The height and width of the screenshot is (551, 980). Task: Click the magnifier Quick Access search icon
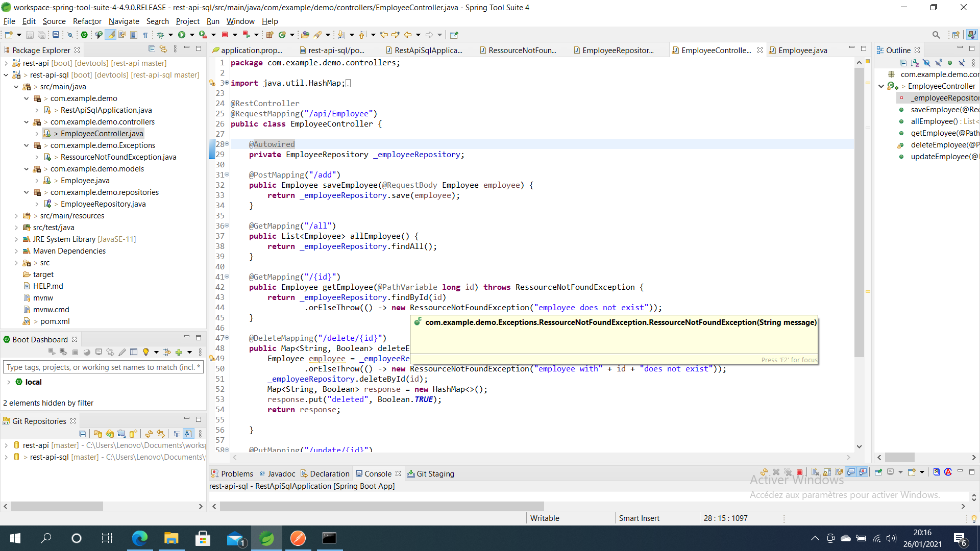[936, 35]
